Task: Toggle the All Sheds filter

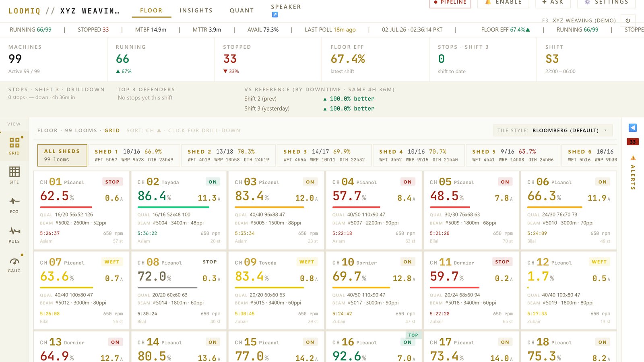Action: point(62,155)
